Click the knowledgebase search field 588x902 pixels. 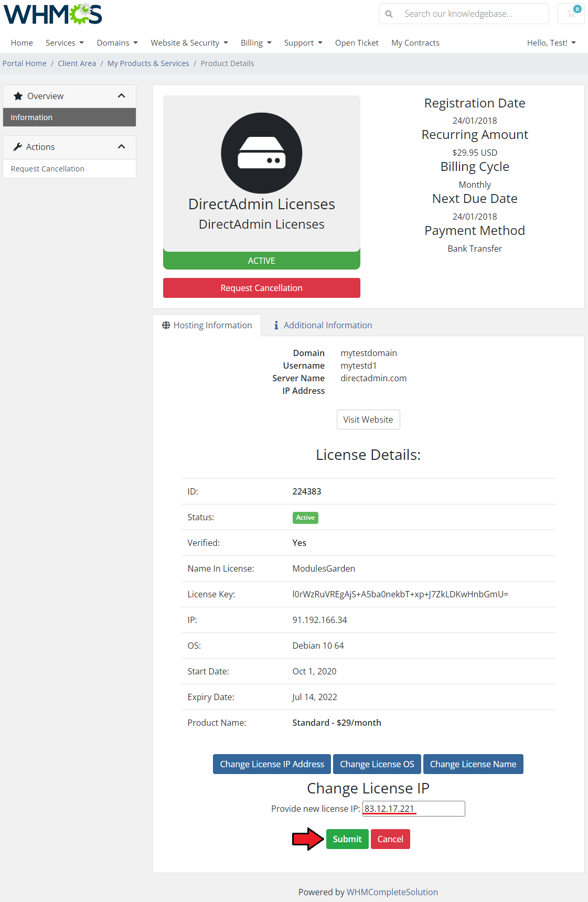(474, 14)
